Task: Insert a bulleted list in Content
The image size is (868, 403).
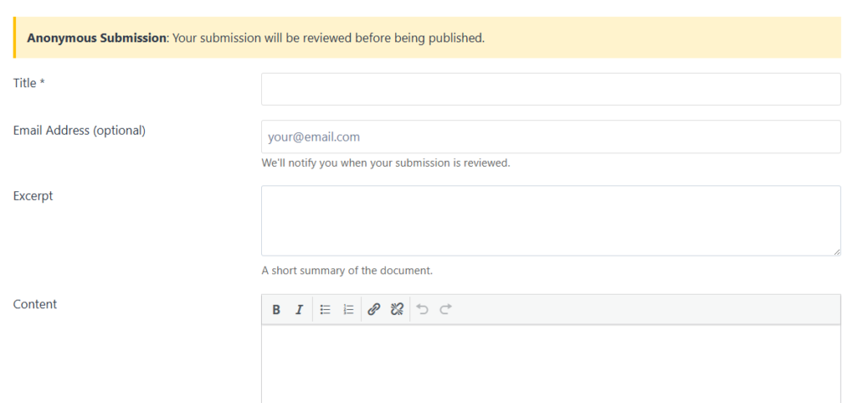Action: 325,310
